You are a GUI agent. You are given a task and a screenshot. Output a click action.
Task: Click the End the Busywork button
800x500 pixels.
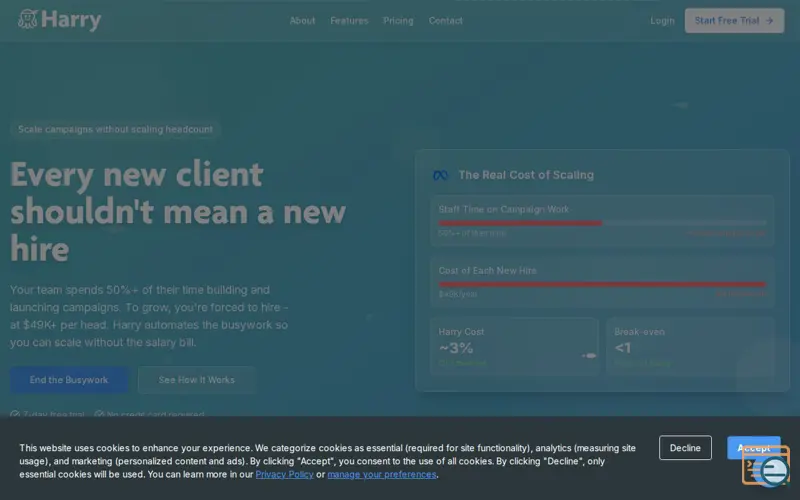pos(69,380)
